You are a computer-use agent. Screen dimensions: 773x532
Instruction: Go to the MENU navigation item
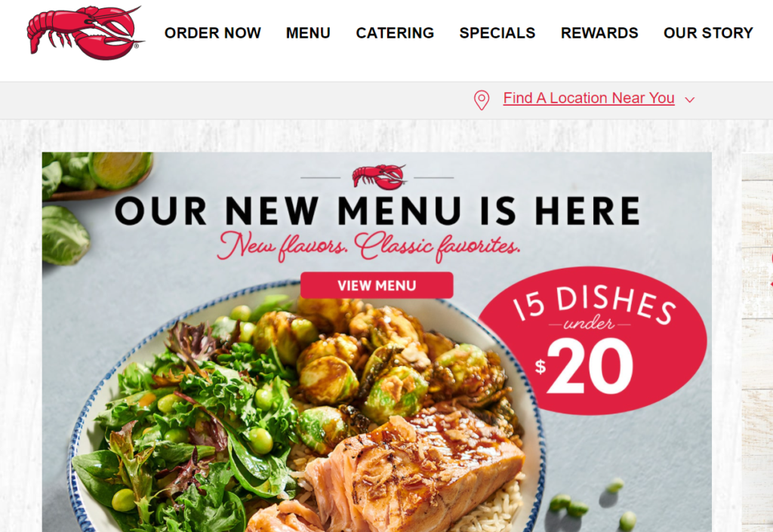[308, 33]
